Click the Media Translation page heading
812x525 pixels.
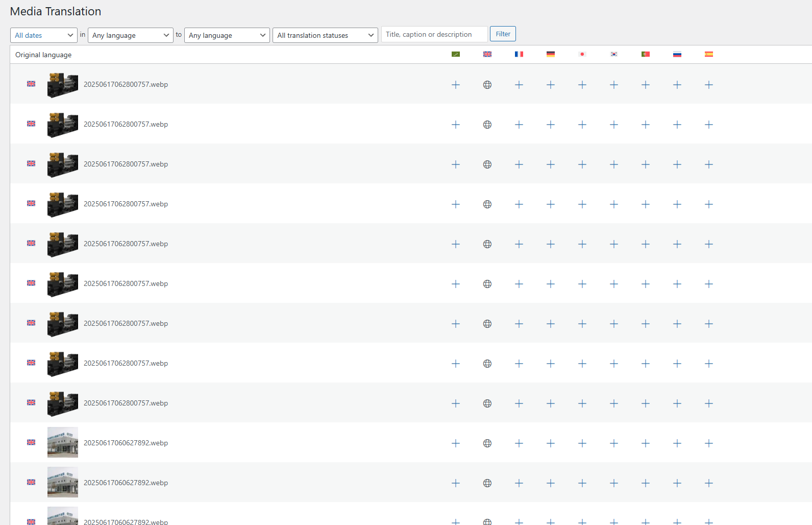click(56, 11)
